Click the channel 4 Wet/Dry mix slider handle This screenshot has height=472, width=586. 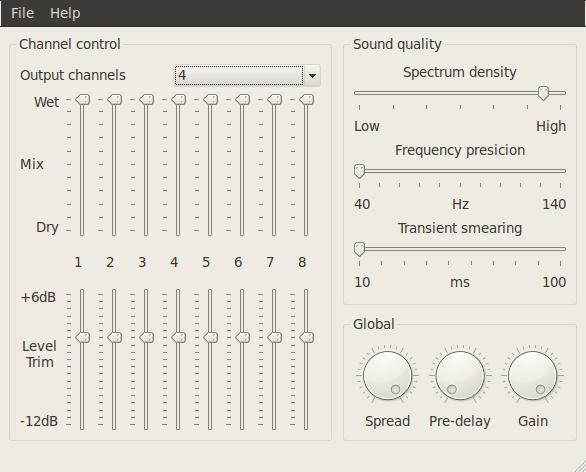tap(179, 100)
